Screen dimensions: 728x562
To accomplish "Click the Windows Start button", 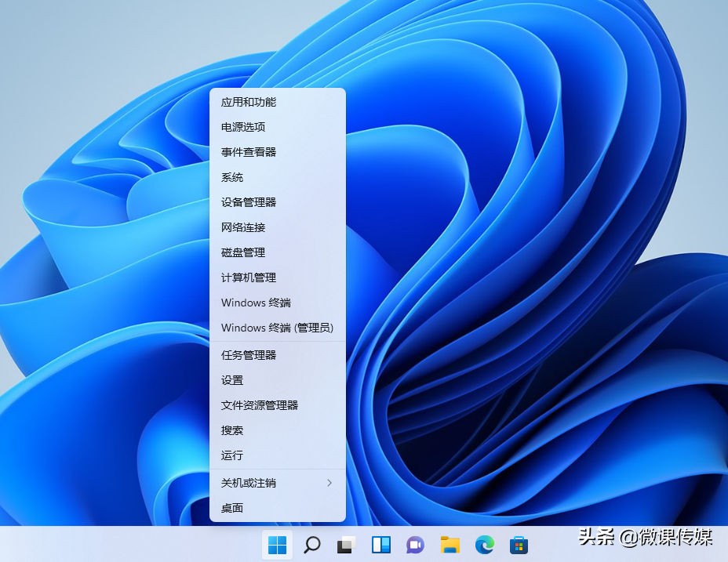I will point(277,544).
